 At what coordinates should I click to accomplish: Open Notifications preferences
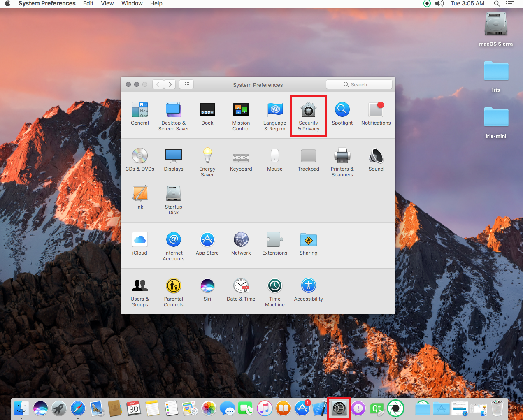(x=376, y=114)
